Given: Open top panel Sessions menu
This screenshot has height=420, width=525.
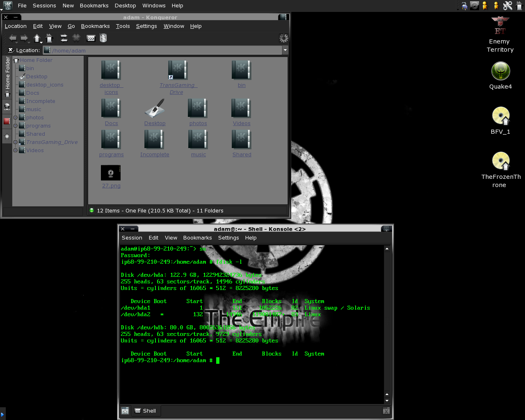Looking at the screenshot, I should coord(44,6).
